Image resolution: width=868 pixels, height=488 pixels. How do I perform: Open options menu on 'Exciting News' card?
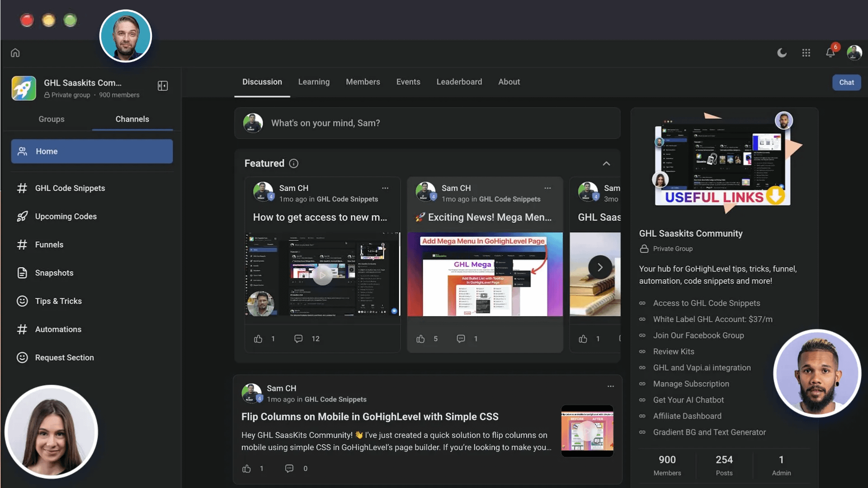(x=547, y=188)
